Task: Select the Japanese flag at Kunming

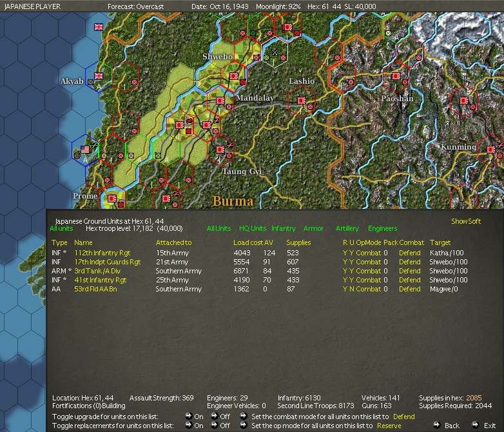Action: tap(491, 150)
